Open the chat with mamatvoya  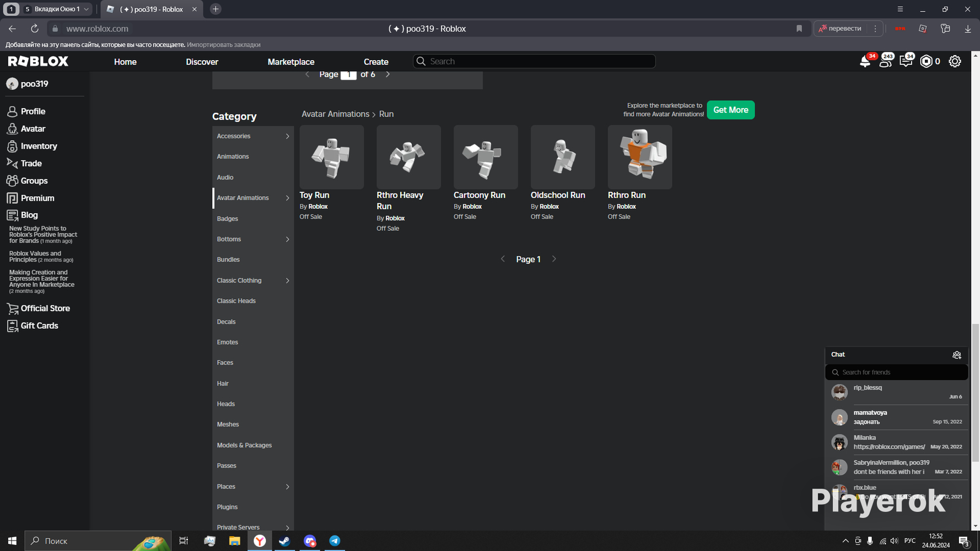(896, 417)
